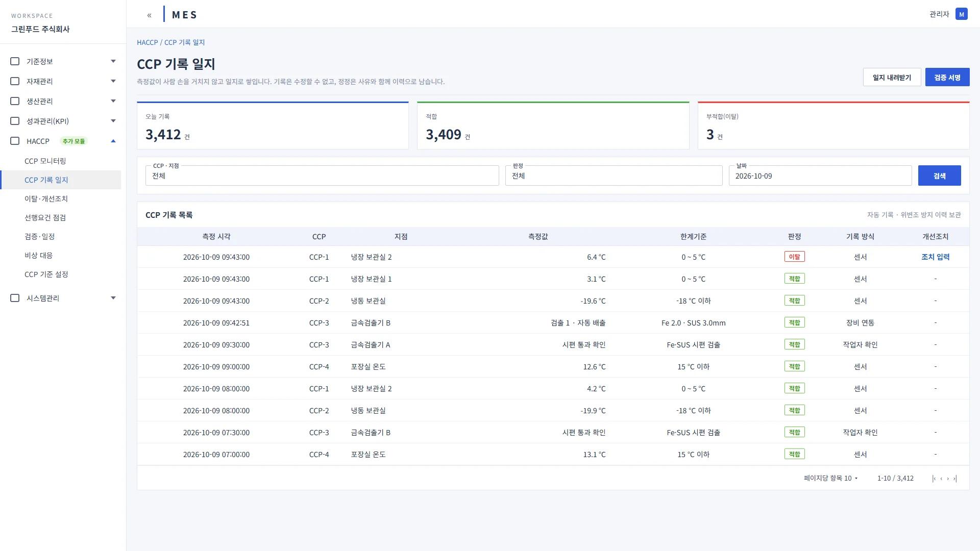Image resolution: width=980 pixels, height=551 pixels.
Task: Click the 측정값 column header
Action: pyautogui.click(x=538, y=237)
